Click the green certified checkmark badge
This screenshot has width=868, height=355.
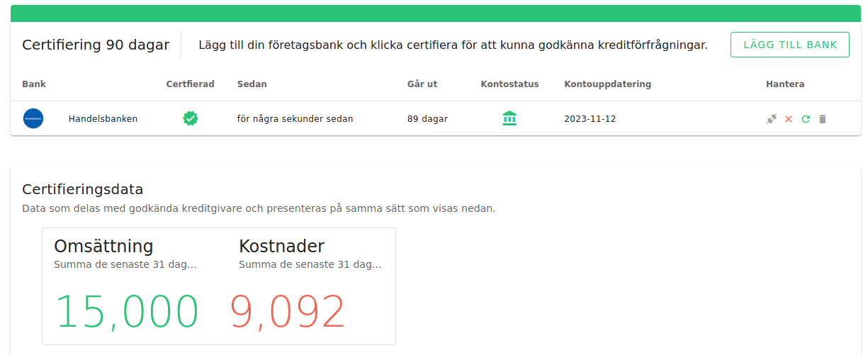pyautogui.click(x=191, y=118)
